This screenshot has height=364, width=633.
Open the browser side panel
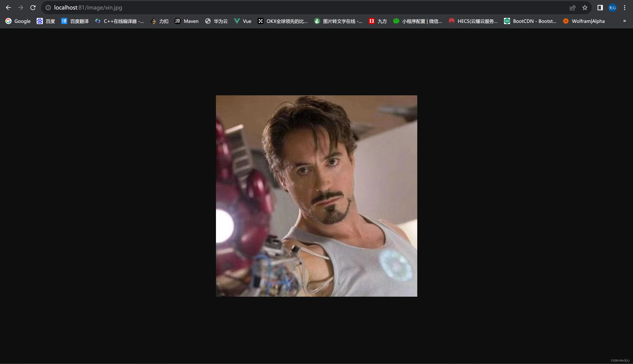600,8
